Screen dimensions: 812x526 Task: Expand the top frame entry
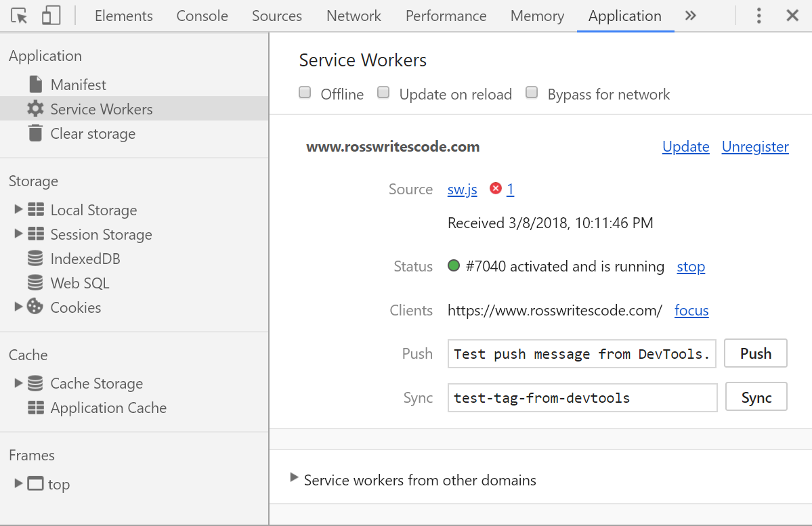tap(17, 483)
